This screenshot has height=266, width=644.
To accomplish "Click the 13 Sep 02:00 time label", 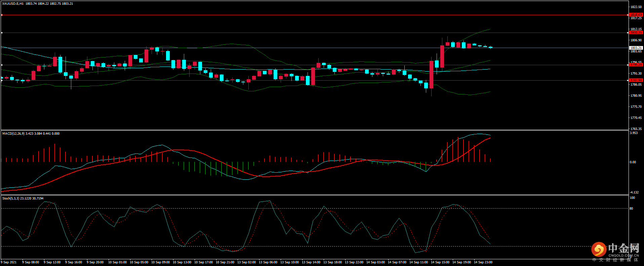I will [x=247, y=262].
